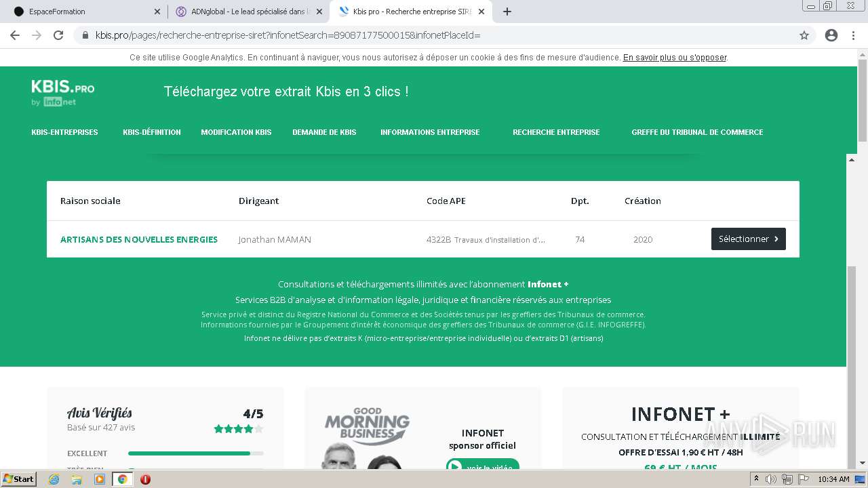Viewport: 868px width, 488px height.
Task: Click inner scrollbar up arrow
Action: [x=852, y=159]
